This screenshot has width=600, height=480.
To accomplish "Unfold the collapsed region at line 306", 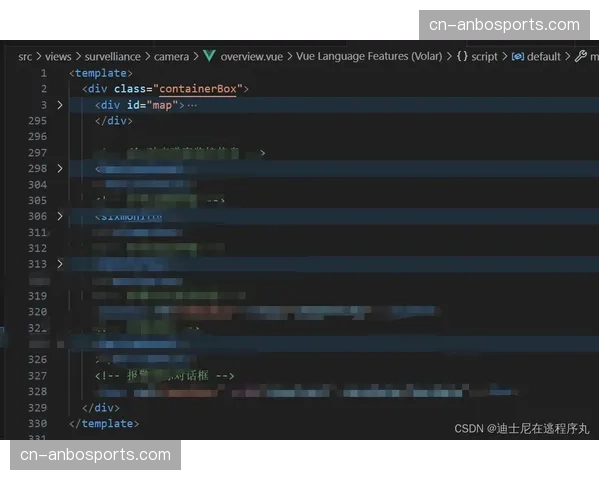I will click(60, 216).
